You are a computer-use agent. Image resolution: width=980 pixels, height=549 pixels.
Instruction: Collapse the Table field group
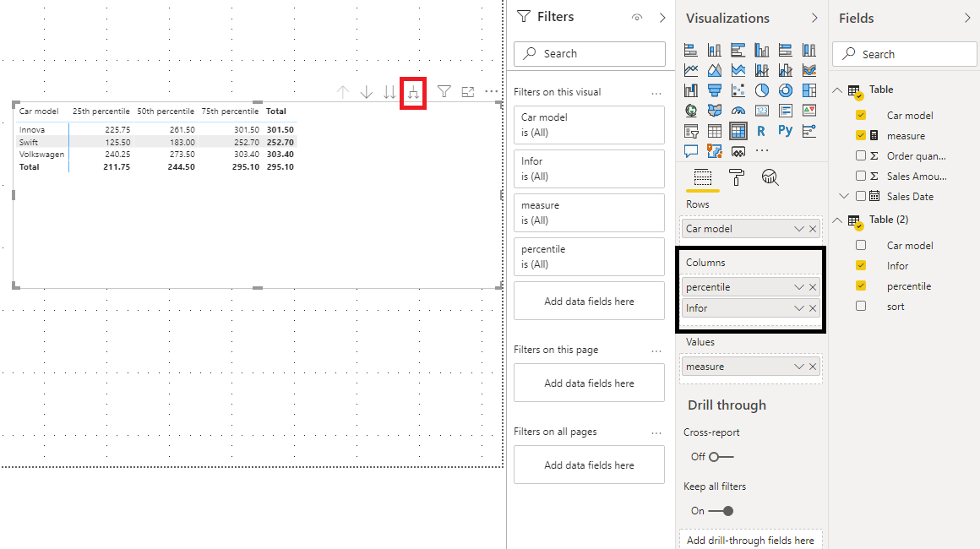pos(837,90)
